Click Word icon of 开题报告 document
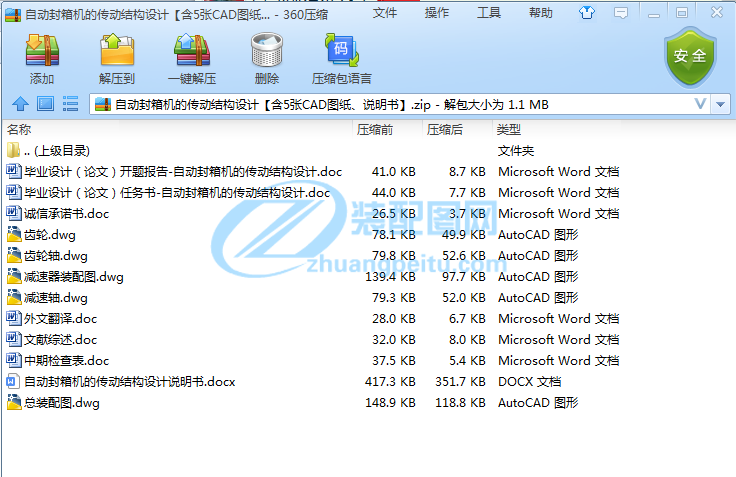Image resolution: width=736 pixels, height=477 pixels. (14, 171)
